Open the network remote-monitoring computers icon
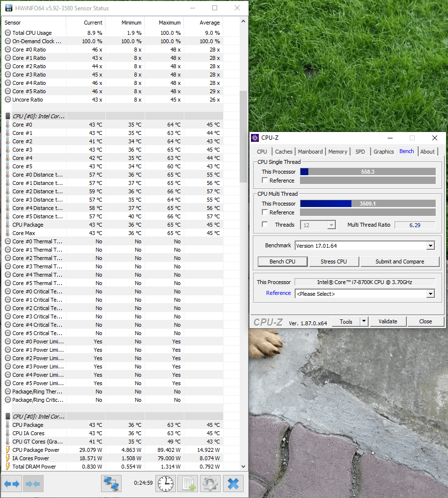 [x=111, y=484]
